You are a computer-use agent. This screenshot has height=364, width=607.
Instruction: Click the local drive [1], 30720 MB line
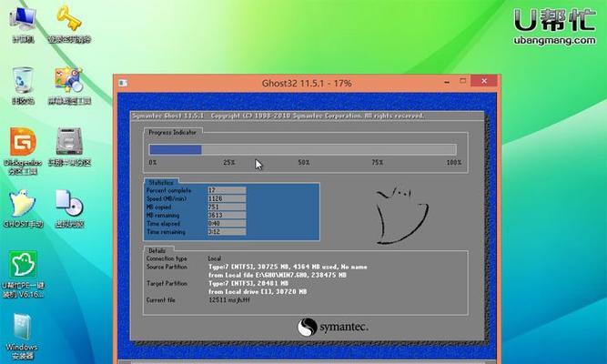pos(258,291)
